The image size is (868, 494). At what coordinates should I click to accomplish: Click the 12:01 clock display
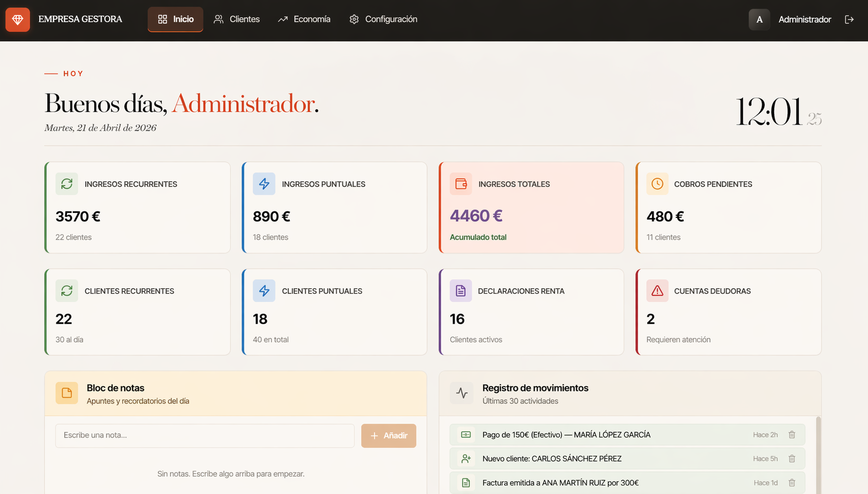(x=769, y=111)
